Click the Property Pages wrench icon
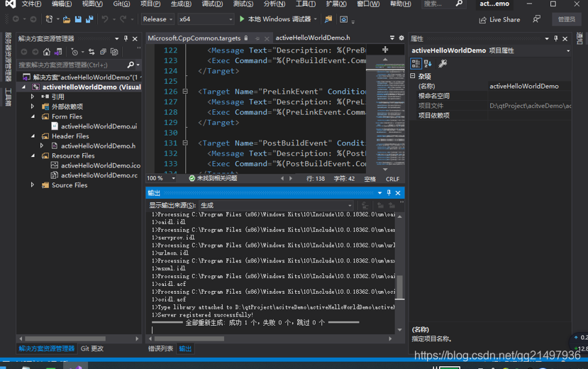Viewport: 588px width, 369px height. click(443, 63)
